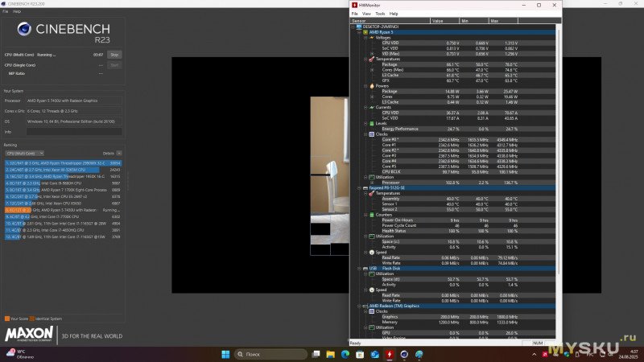Click the Voltages lightning icon

(x=372, y=37)
